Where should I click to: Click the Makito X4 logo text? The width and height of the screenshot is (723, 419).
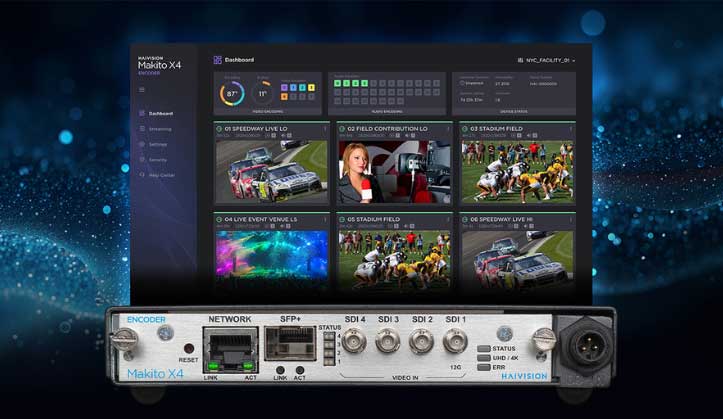[x=157, y=64]
